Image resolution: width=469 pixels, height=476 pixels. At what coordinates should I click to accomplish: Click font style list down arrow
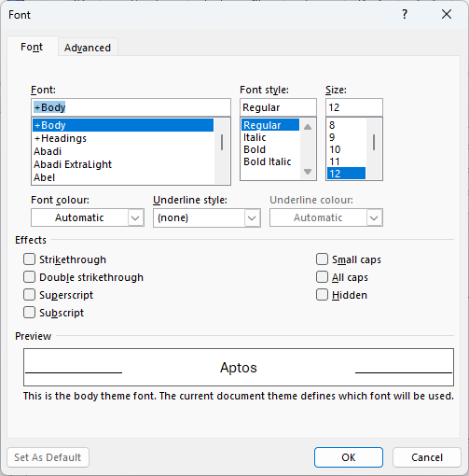coord(308,172)
